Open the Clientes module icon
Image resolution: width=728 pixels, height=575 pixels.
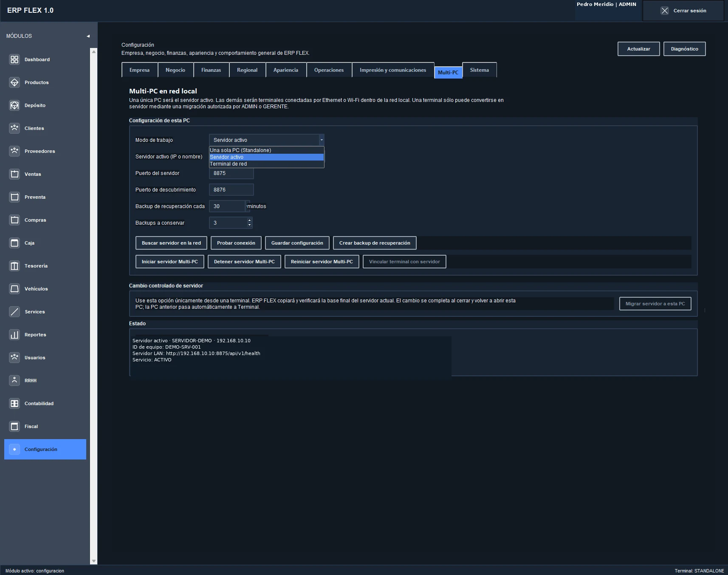[x=14, y=128]
